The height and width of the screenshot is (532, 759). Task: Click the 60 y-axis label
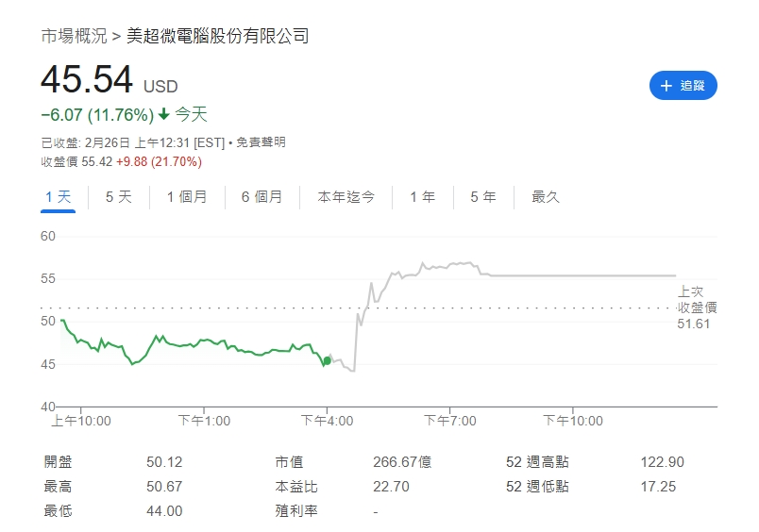pyautogui.click(x=48, y=236)
